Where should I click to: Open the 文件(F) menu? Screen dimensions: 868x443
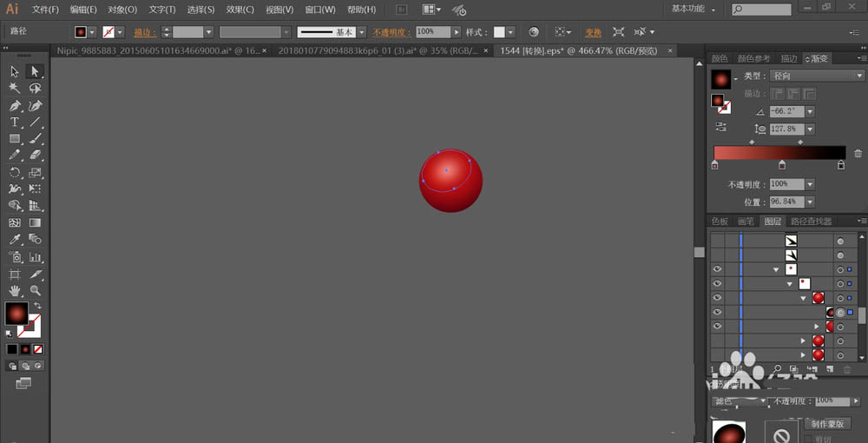(45, 10)
